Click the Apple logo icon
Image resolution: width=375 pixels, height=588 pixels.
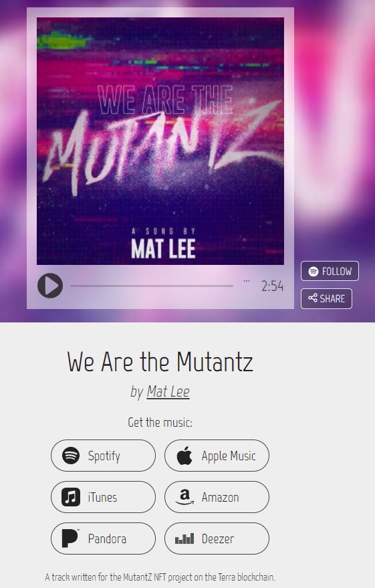click(184, 456)
